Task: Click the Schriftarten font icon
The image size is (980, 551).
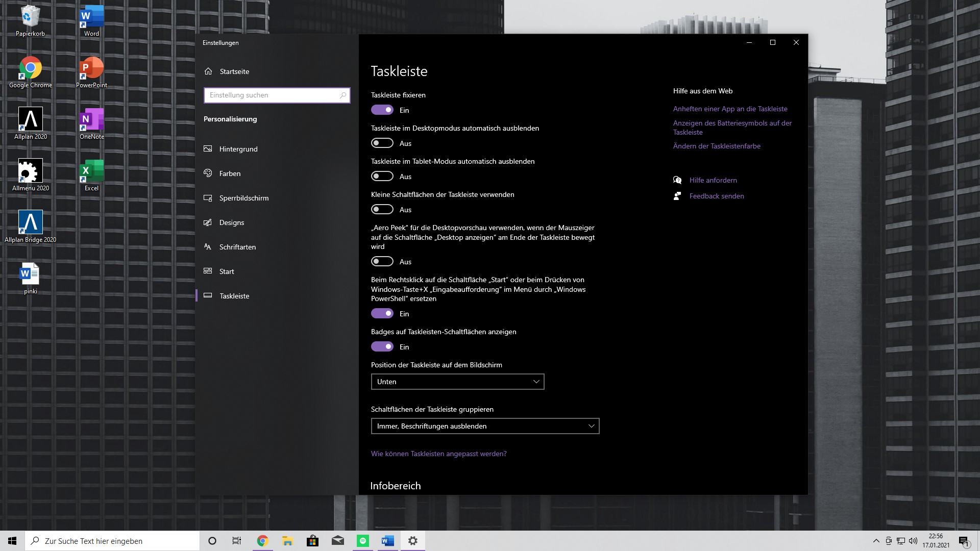Action: pyautogui.click(x=208, y=247)
